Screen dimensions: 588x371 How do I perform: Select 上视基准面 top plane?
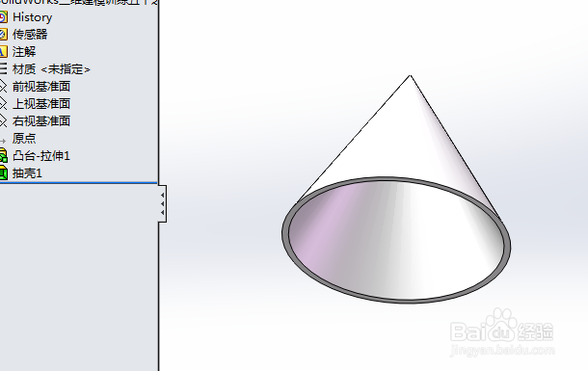(41, 104)
